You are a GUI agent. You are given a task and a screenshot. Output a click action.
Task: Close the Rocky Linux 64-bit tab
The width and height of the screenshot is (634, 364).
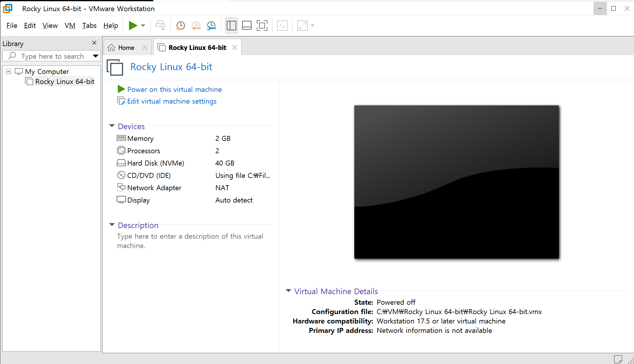(x=234, y=48)
